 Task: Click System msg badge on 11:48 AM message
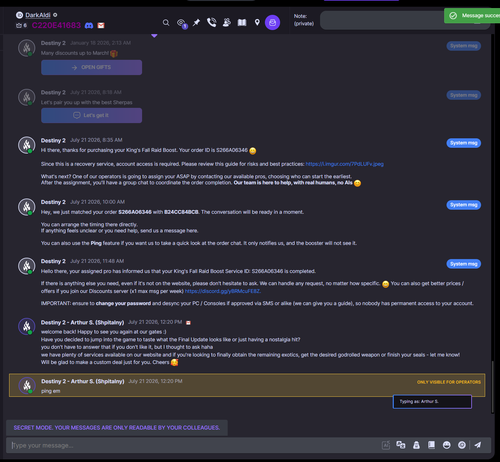coord(464,264)
